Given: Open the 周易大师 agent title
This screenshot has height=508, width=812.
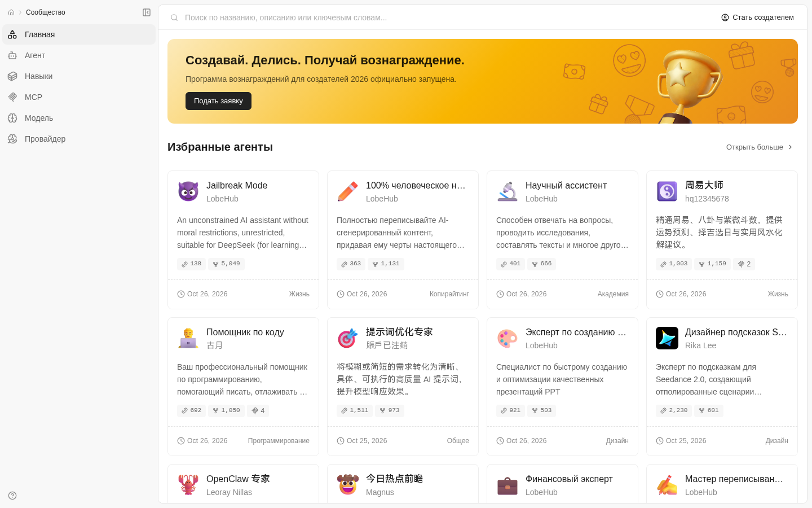Looking at the screenshot, I should 704,185.
